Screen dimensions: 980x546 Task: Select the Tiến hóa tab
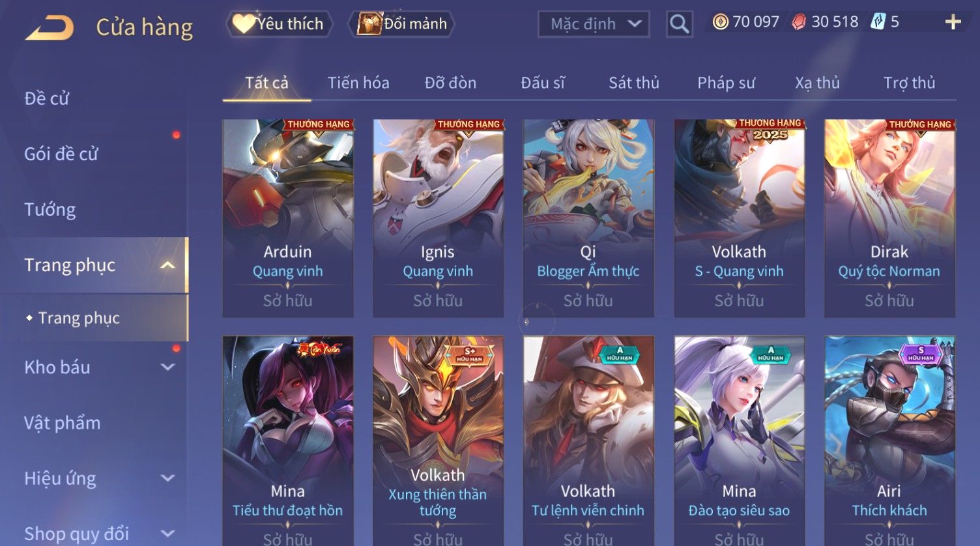pyautogui.click(x=358, y=83)
